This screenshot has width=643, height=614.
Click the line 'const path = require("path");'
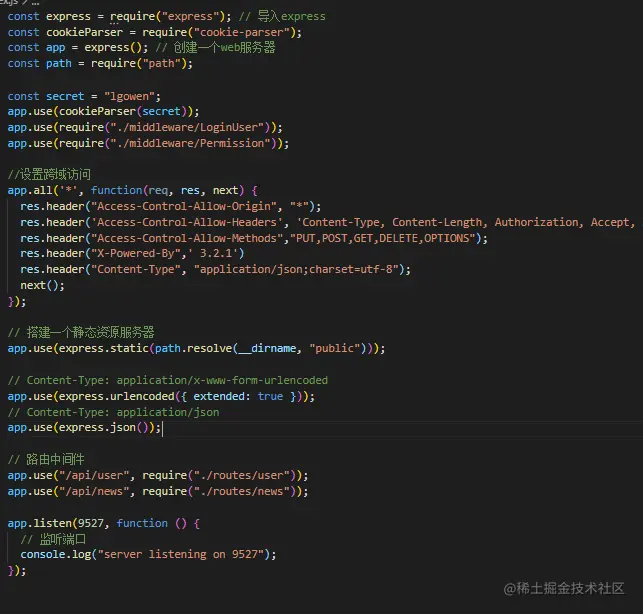pyautogui.click(x=100, y=63)
